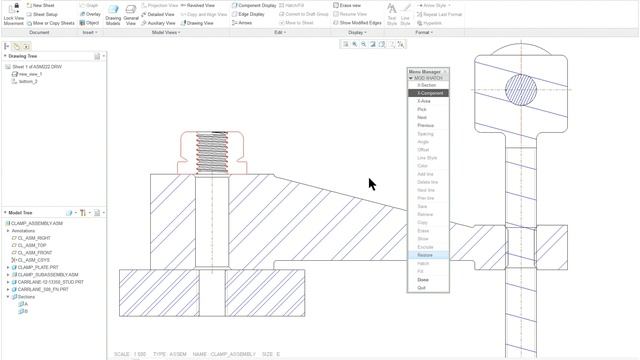Insert an Object
The width and height of the screenshot is (640, 360).
(x=89, y=23)
